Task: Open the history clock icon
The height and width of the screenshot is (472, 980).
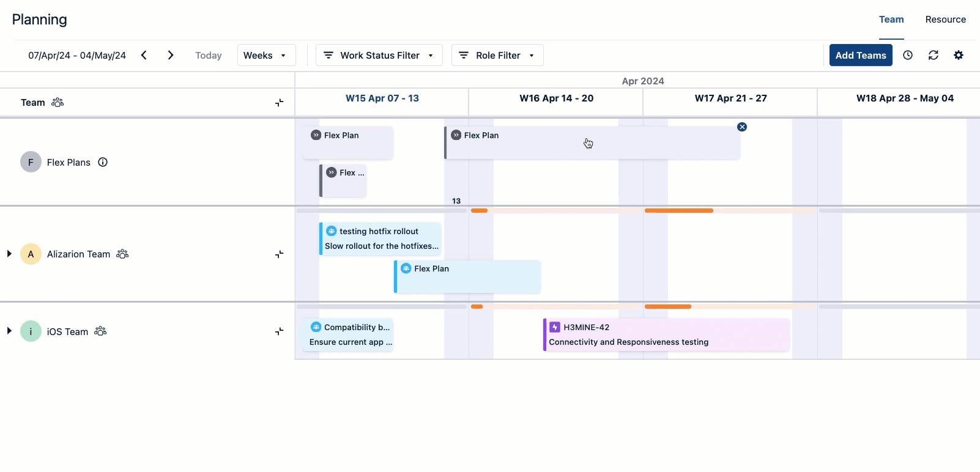Action: click(908, 55)
